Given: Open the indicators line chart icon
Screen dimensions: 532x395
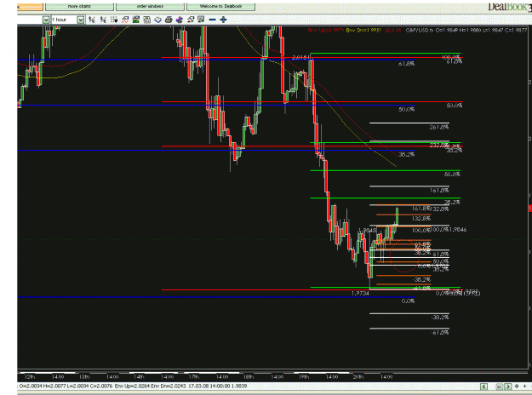Looking at the screenshot, I should (125, 20).
